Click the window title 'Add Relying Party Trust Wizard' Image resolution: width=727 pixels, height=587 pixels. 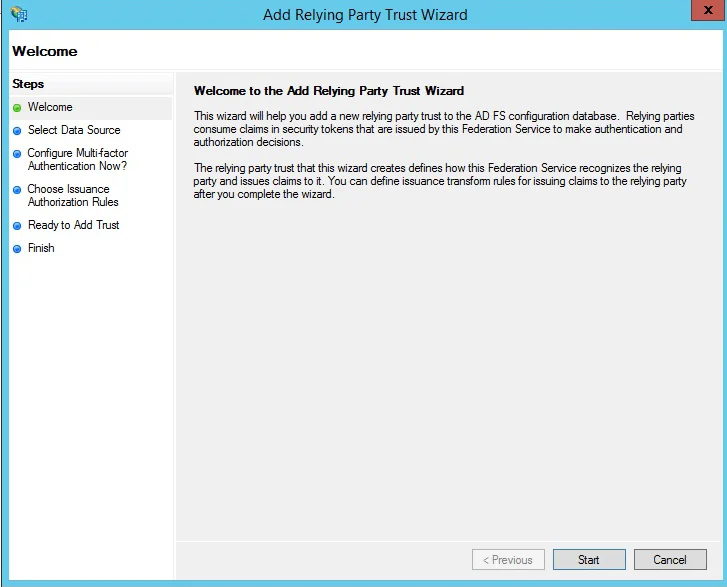pyautogui.click(x=365, y=15)
